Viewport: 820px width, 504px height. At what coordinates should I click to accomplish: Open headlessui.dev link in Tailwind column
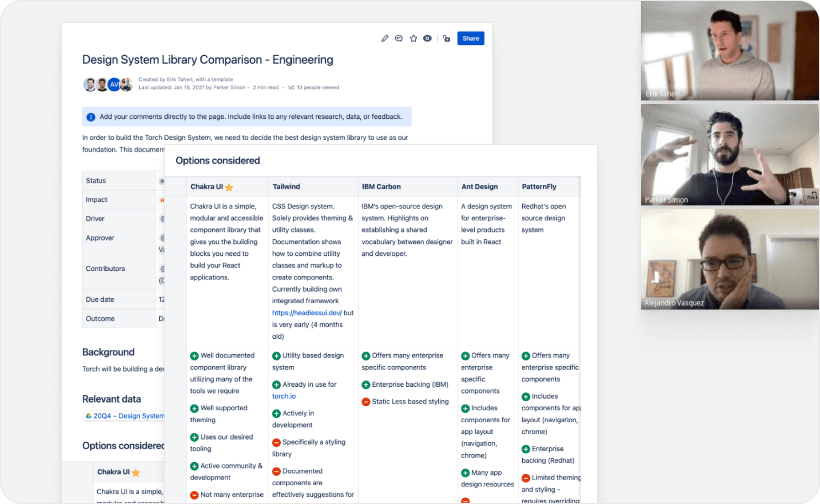point(307,313)
